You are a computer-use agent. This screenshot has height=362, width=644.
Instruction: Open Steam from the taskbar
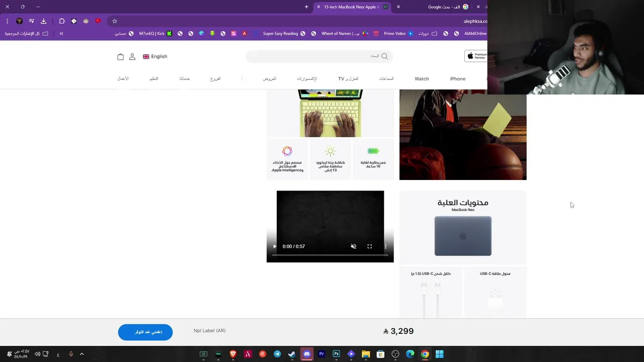point(292,354)
